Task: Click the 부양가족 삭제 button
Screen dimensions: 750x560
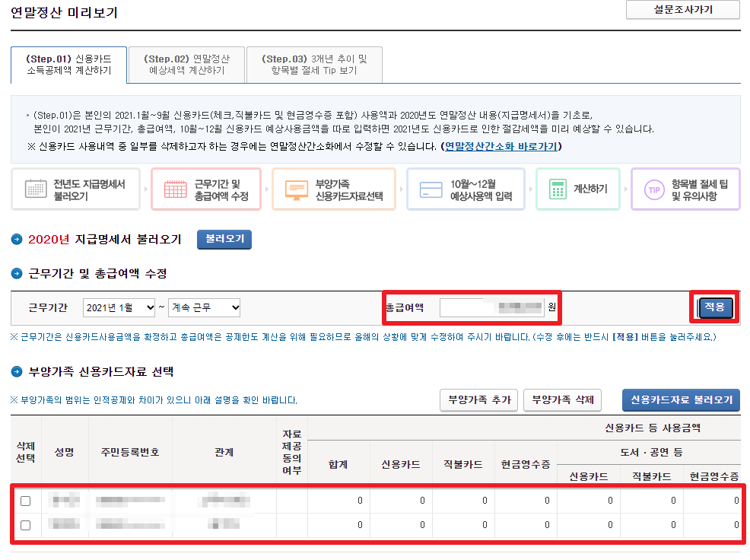Action: pos(562,400)
